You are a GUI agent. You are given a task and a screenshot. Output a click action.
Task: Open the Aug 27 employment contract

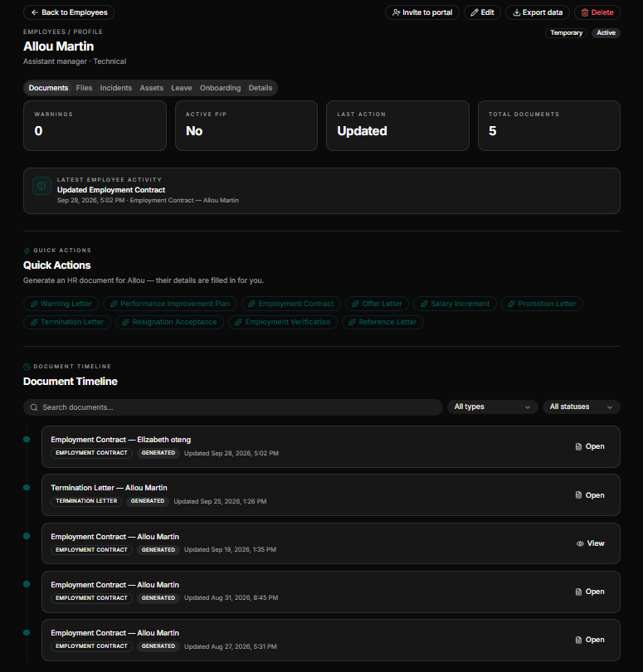[x=590, y=640]
